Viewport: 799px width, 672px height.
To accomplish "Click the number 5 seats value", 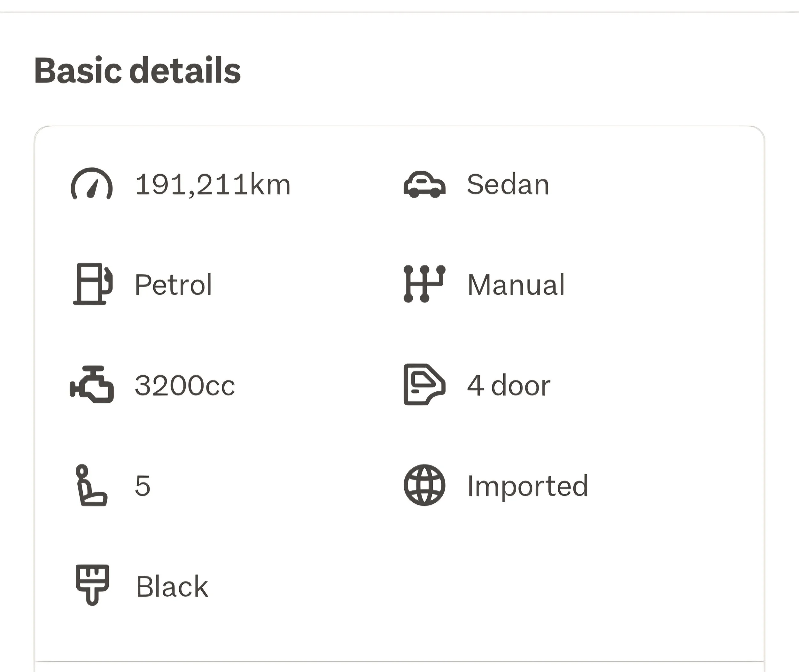I will coord(143,486).
